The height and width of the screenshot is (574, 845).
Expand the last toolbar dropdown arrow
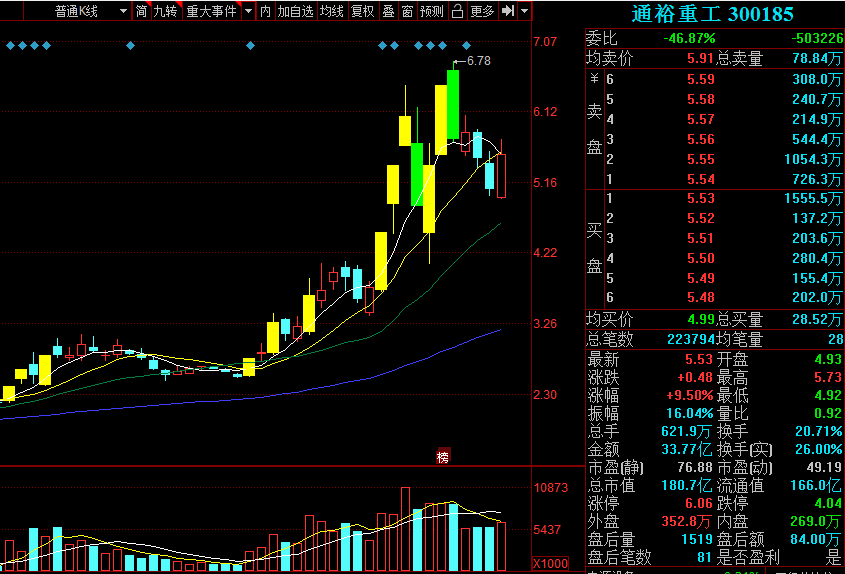(524, 11)
